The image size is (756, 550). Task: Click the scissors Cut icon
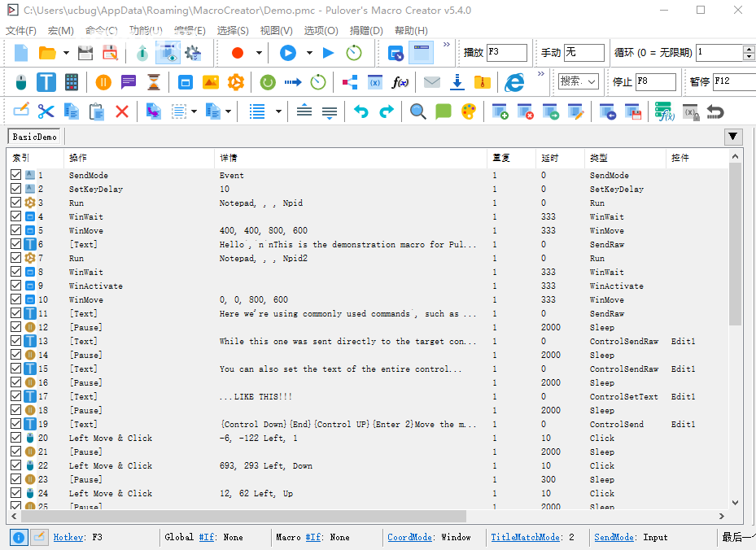click(46, 111)
